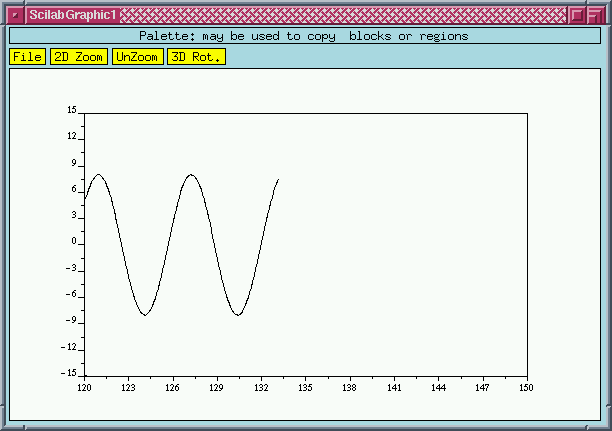Click the x-axis label 132
This screenshot has width=612, height=431.
point(261,387)
